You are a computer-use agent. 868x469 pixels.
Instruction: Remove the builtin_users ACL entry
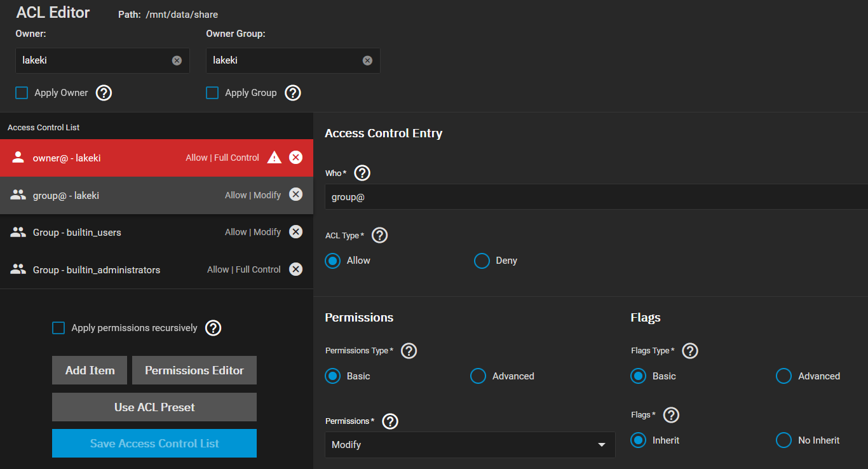tap(295, 232)
